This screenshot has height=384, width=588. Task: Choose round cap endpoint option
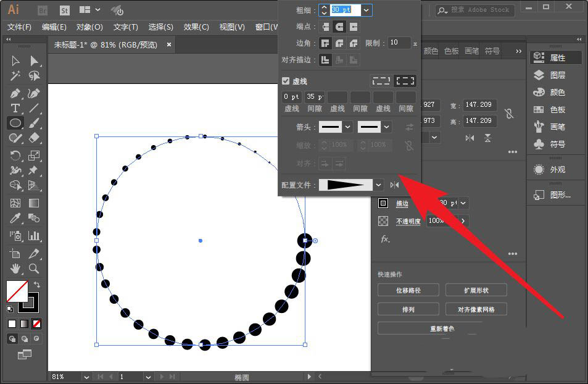[339, 27]
